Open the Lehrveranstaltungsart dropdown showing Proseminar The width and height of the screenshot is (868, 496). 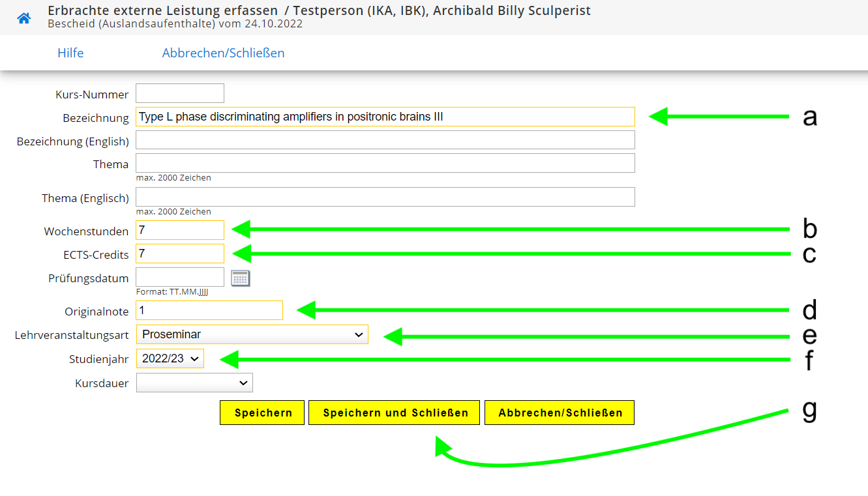tap(252, 334)
